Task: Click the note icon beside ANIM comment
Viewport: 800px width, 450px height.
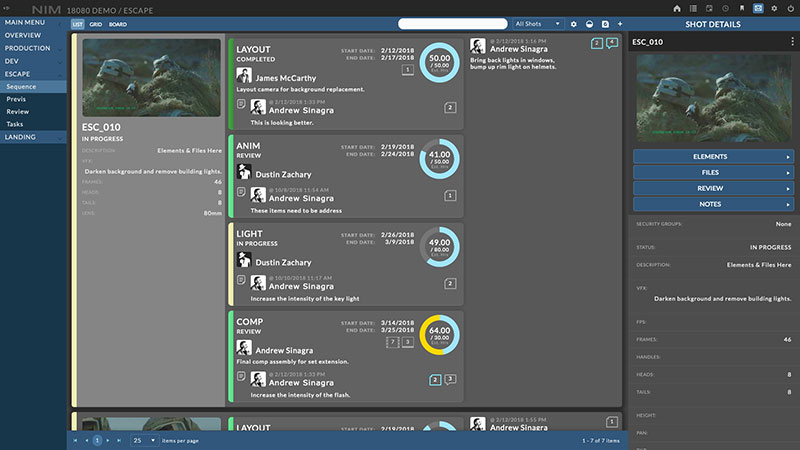Action: 241,192
